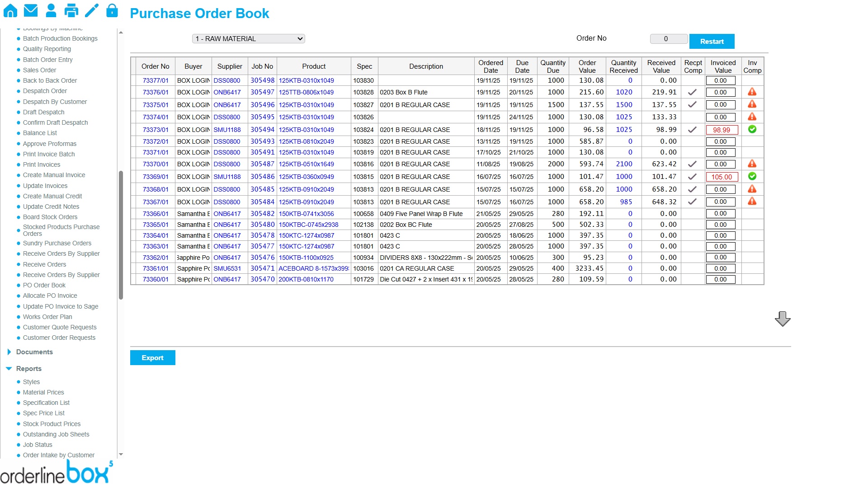868x488 pixels.
Task: Click the pencil edit icon
Action: (92, 10)
